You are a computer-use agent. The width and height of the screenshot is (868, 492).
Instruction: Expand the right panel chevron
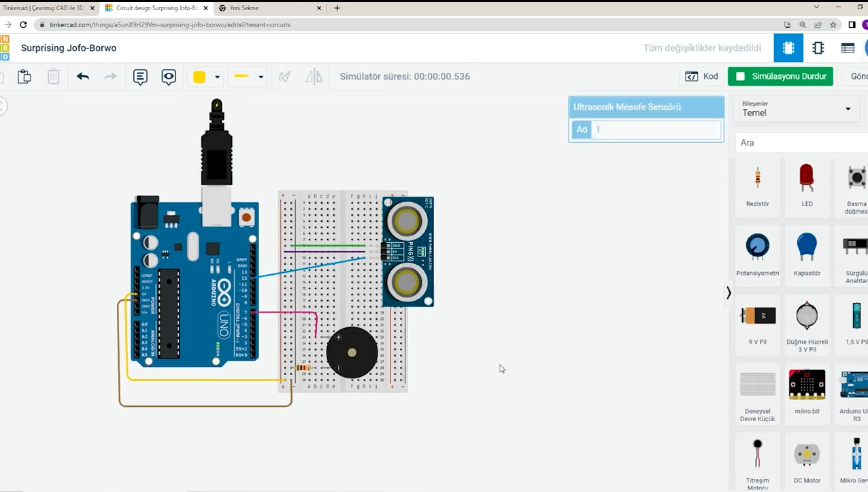(x=728, y=293)
